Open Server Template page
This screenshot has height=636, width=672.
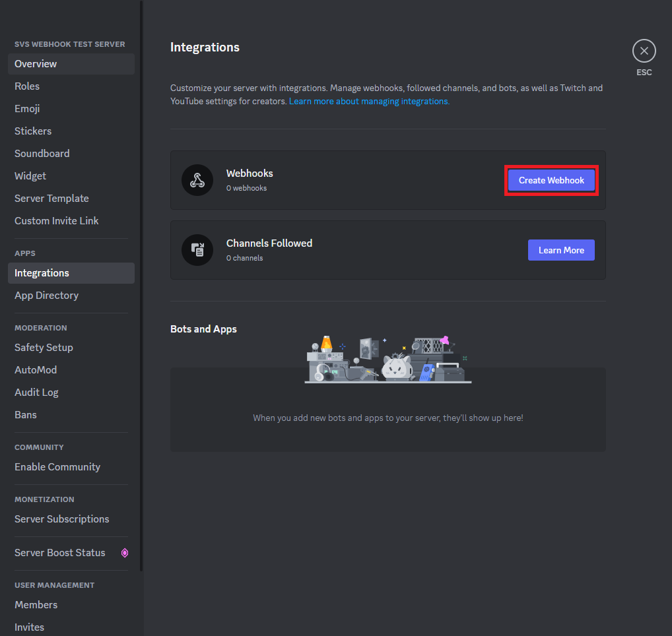pyautogui.click(x=71, y=199)
